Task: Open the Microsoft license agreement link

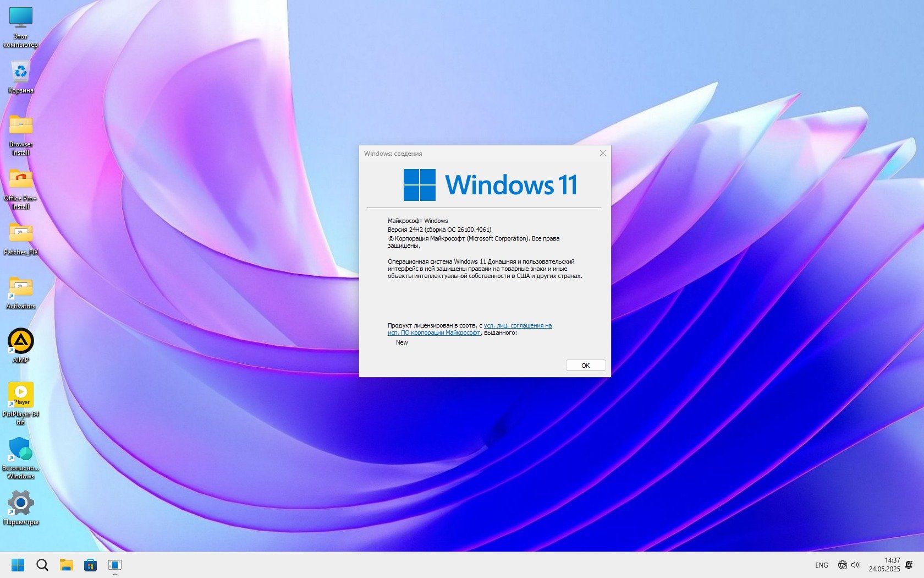Action: pyautogui.click(x=470, y=329)
